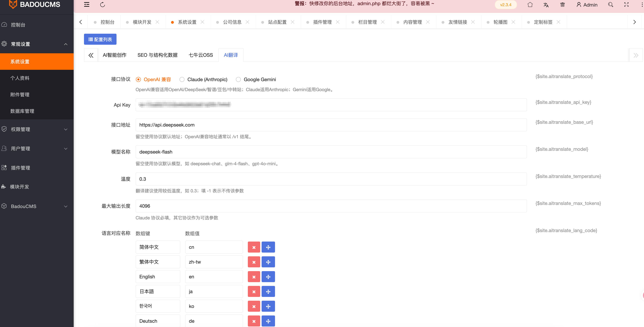The image size is (644, 327).
Task: Close the 模块开发 tab
Action: [x=157, y=22]
